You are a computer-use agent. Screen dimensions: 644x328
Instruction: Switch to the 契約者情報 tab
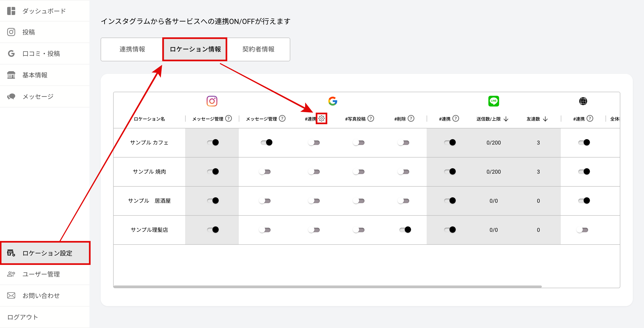258,49
